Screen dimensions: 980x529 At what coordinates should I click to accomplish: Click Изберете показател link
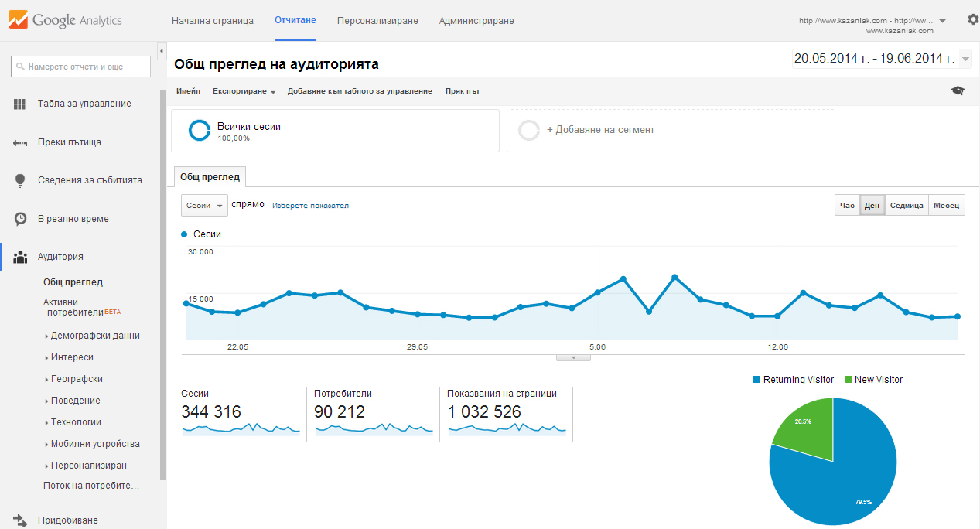310,206
